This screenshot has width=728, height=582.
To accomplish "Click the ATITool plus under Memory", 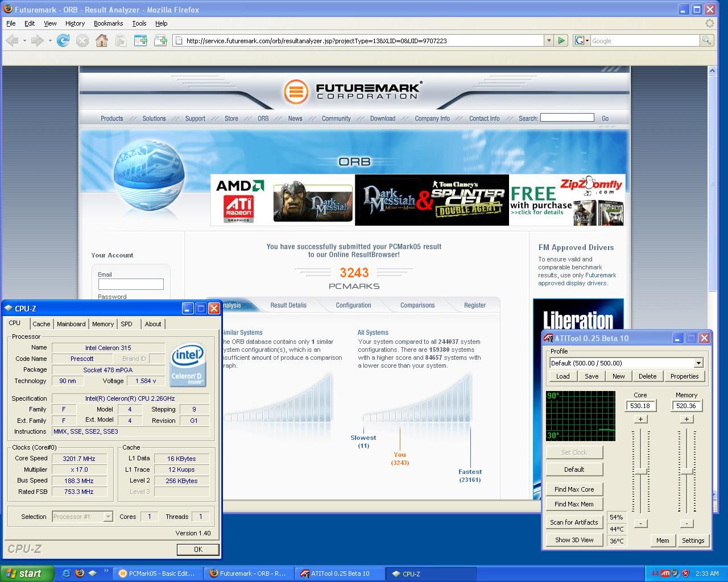I will [x=686, y=419].
